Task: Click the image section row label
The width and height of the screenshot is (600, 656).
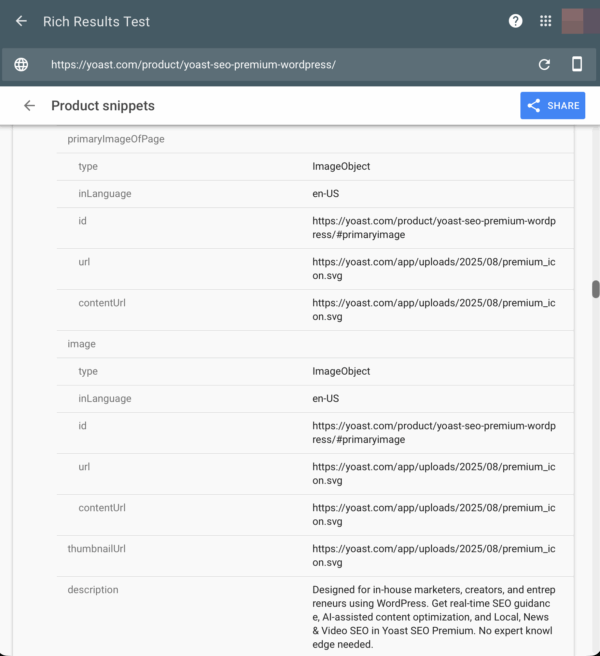Action: coord(82,344)
